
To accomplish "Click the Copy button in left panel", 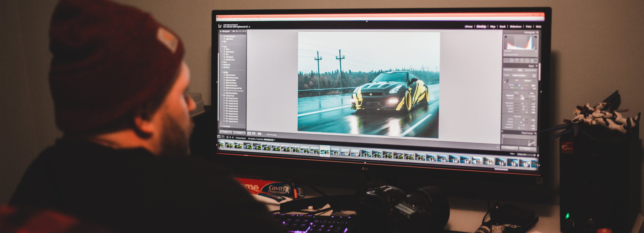I will tap(226, 132).
